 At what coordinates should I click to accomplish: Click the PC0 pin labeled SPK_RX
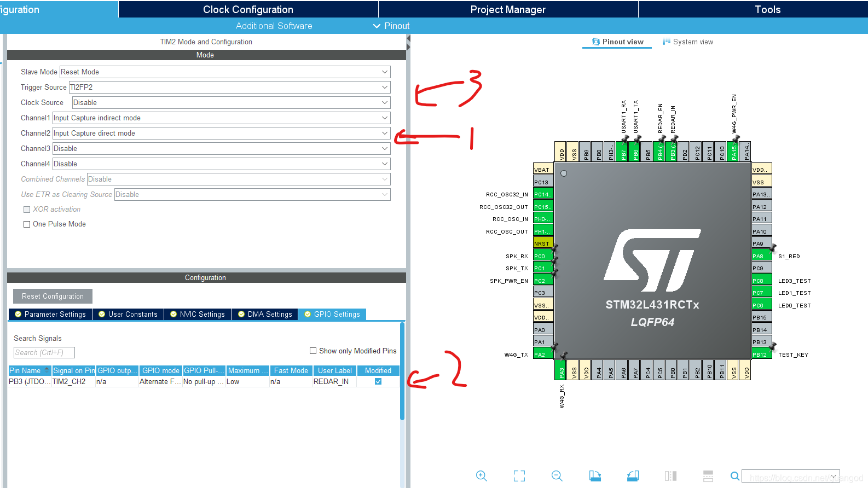click(543, 256)
